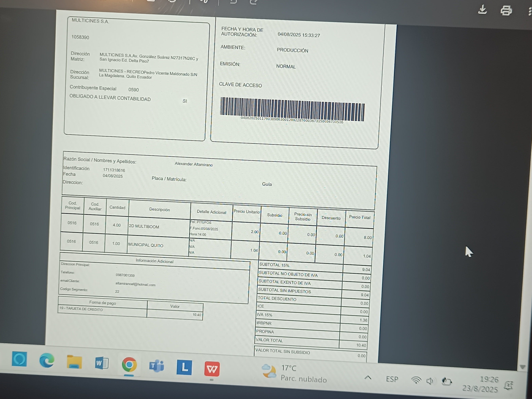Click the 'Precio Total' column header
The width and height of the screenshot is (532, 399).
tap(360, 218)
